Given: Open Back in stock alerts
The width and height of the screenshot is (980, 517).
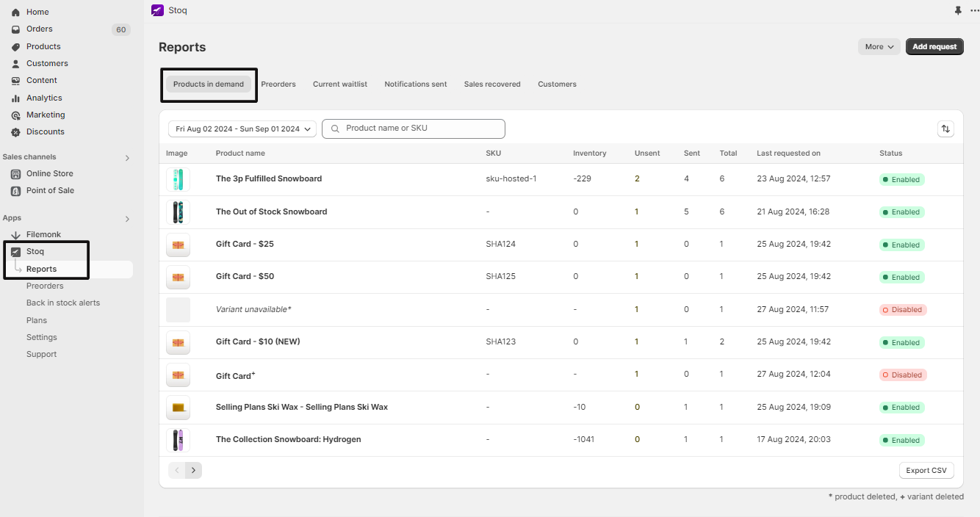Looking at the screenshot, I should (x=63, y=303).
